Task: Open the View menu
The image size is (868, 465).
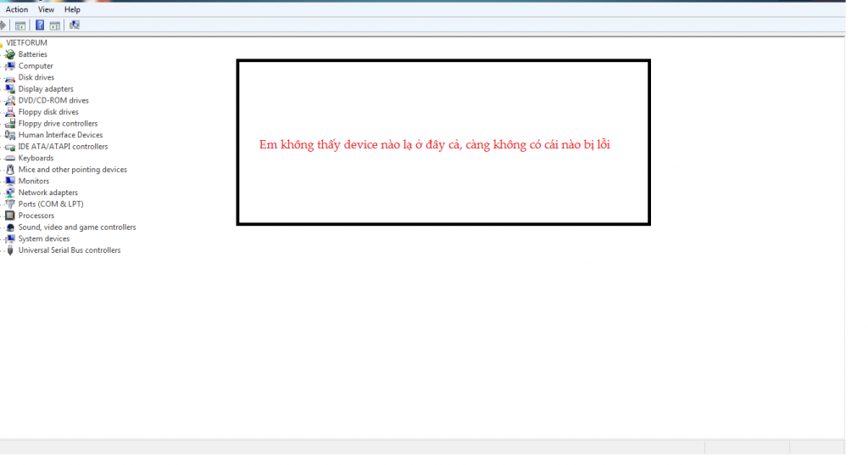Action: tap(46, 9)
